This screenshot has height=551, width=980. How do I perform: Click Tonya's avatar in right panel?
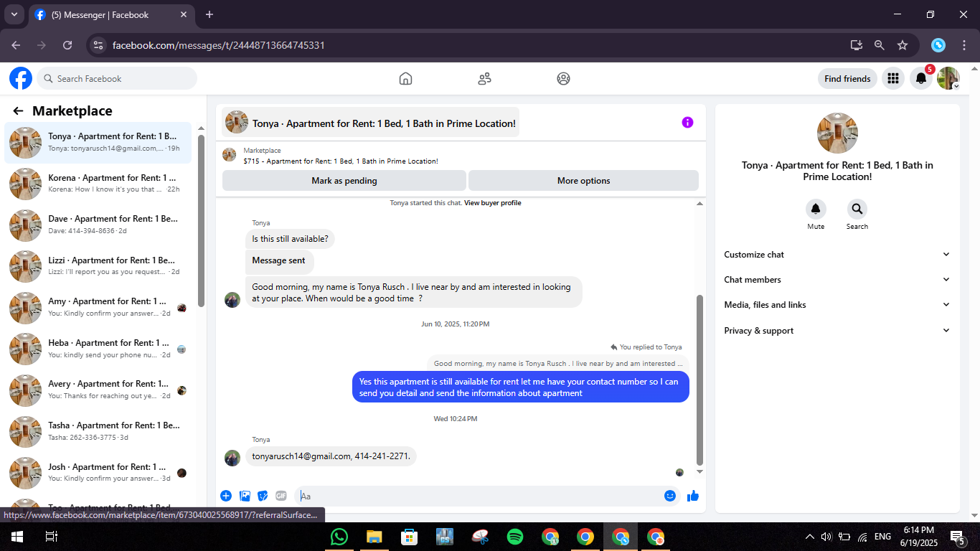coord(837,133)
